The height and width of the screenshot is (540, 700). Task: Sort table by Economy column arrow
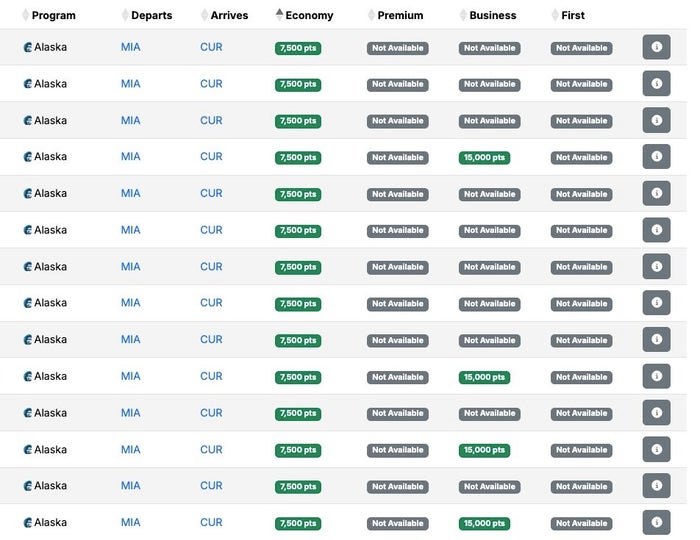[279, 15]
